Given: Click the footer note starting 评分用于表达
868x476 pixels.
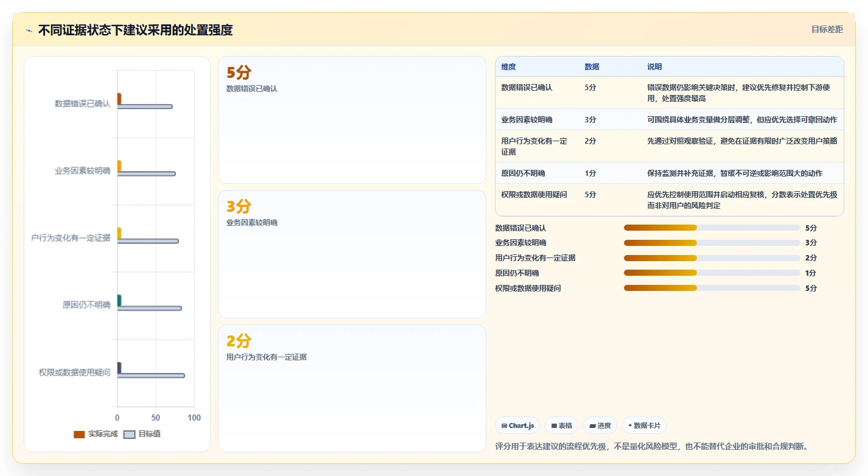Looking at the screenshot, I should pos(653,447).
